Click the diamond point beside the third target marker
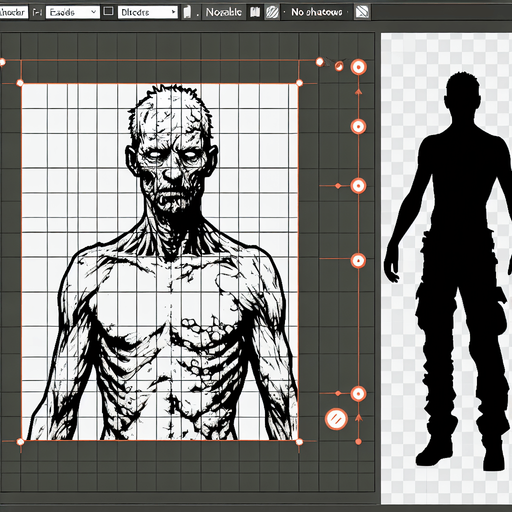 pyautogui.click(x=338, y=186)
